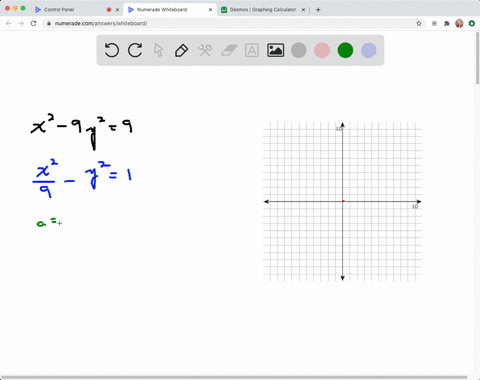Image resolution: width=480 pixels, height=380 pixels.
Task: Choose the pink color swatch
Action: (x=322, y=50)
